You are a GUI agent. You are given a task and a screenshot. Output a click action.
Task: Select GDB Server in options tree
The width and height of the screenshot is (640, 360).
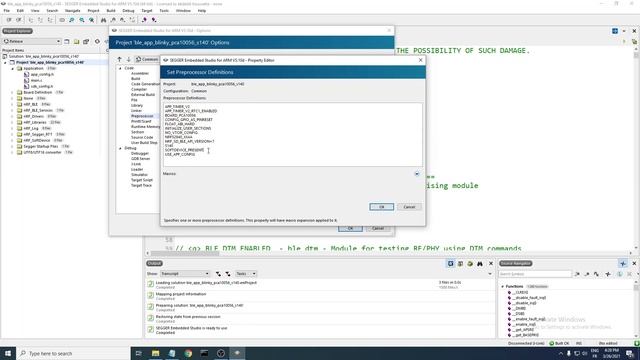click(140, 159)
